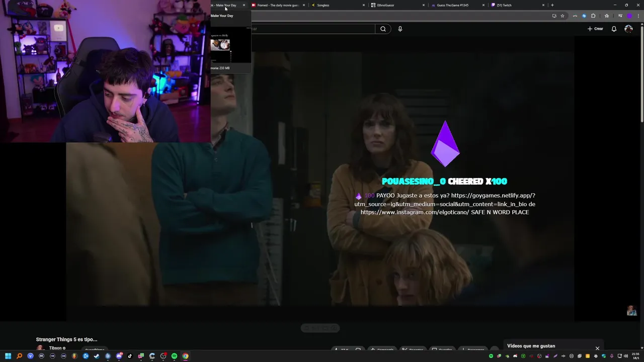
Task: Click into the YouTube search field
Action: pos(313,29)
